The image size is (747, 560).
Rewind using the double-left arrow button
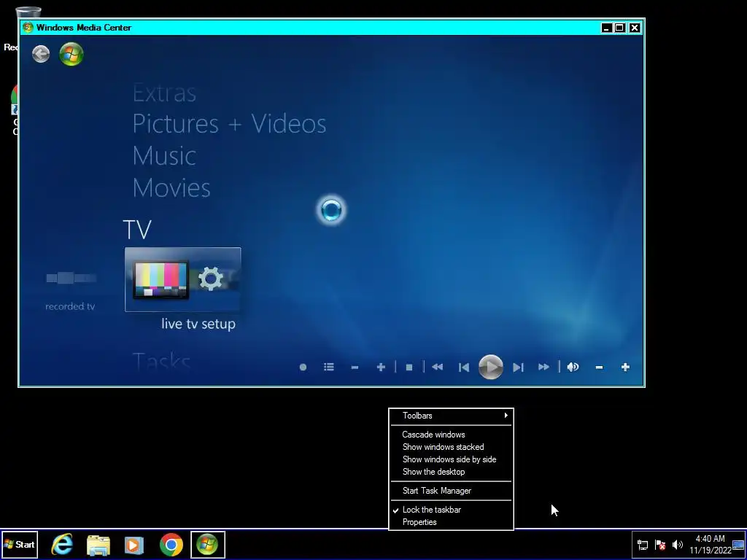click(x=438, y=367)
